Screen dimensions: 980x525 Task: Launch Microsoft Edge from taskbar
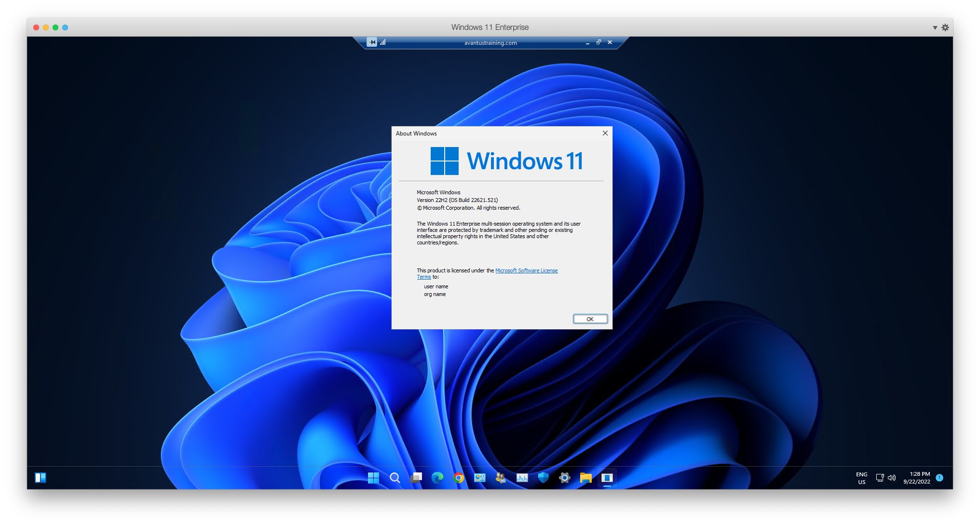437,478
